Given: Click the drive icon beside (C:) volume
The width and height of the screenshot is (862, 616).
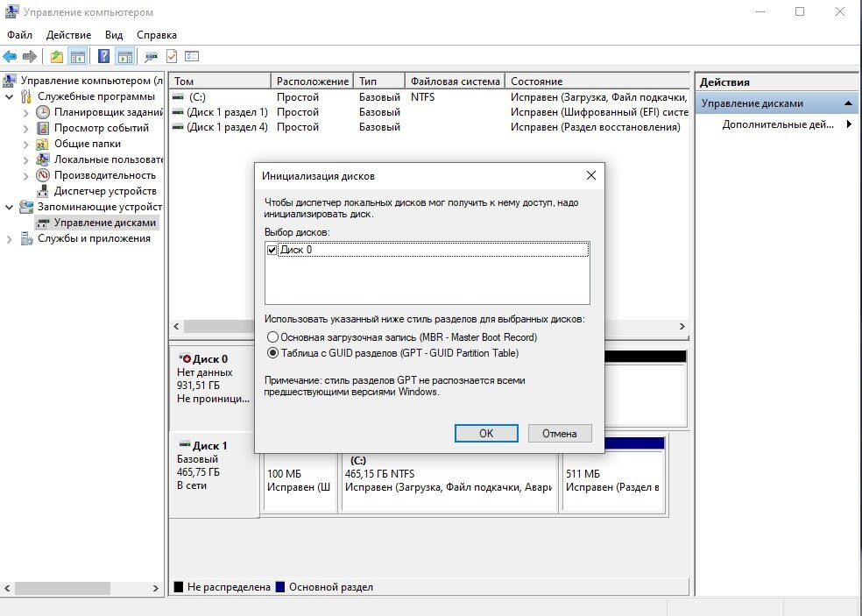Looking at the screenshot, I should (x=178, y=96).
